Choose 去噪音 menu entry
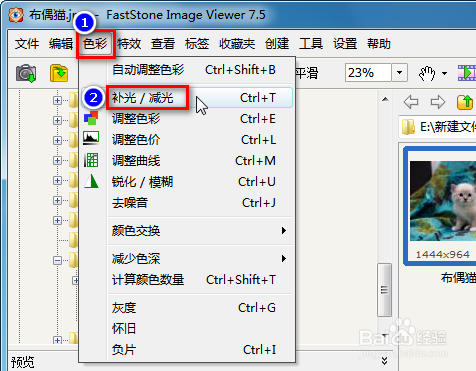The width and height of the screenshot is (476, 371). click(x=187, y=203)
